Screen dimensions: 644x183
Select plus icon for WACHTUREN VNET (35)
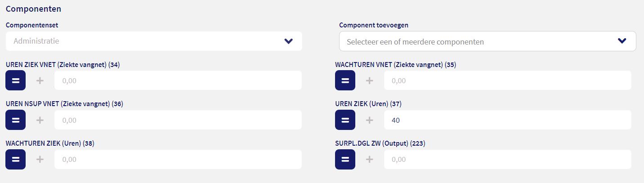[370, 80]
